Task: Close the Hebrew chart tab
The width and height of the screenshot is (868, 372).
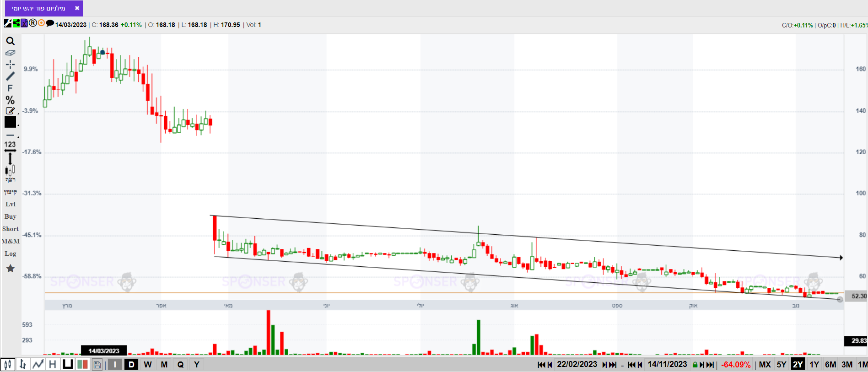Action: pyautogui.click(x=77, y=8)
